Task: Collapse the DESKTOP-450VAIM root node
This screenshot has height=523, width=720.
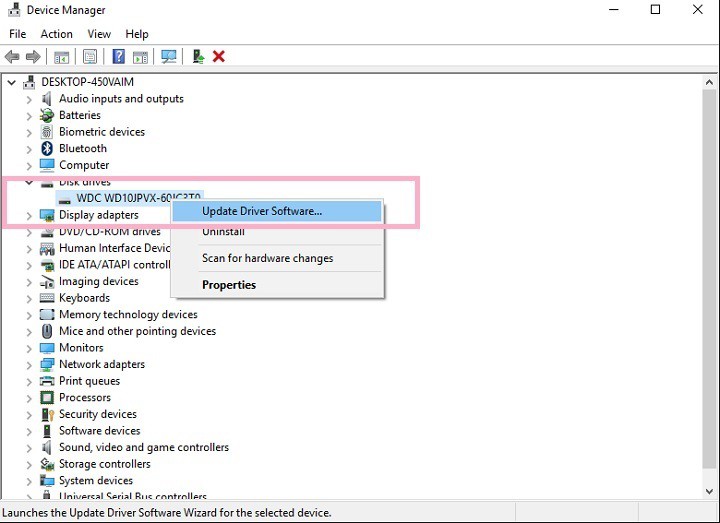Action: (11, 83)
